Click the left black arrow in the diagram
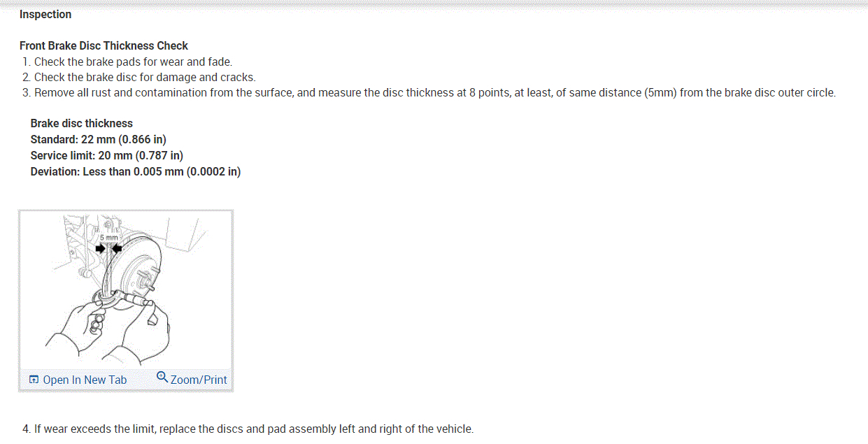This screenshot has width=868, height=444. [x=101, y=248]
